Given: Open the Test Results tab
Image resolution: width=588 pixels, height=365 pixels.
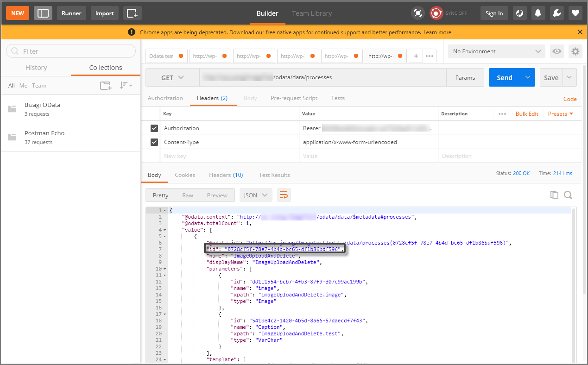Looking at the screenshot, I should click(274, 175).
